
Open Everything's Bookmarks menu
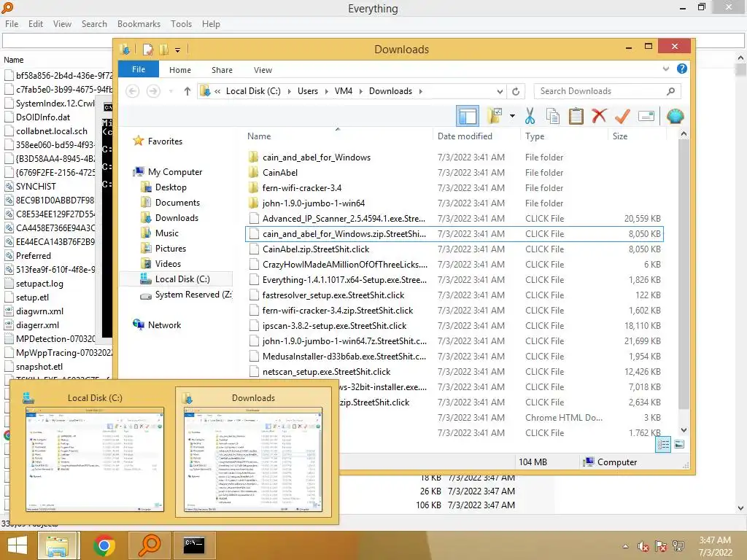click(x=139, y=24)
